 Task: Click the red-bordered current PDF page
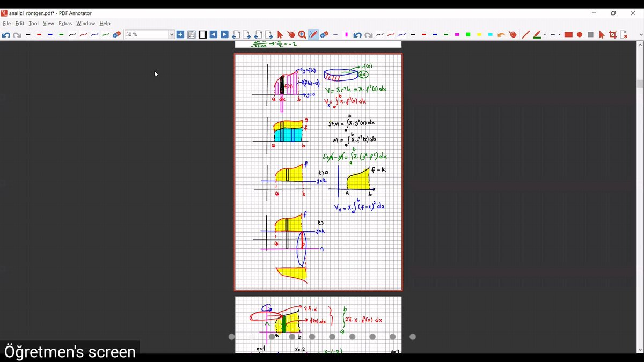tap(318, 172)
